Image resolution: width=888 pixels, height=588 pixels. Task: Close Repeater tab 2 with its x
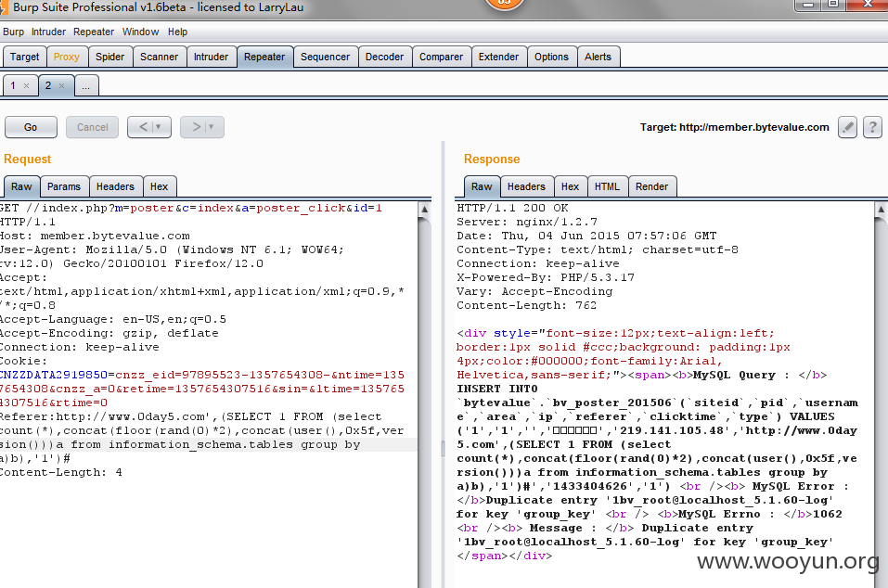pyautogui.click(x=62, y=86)
